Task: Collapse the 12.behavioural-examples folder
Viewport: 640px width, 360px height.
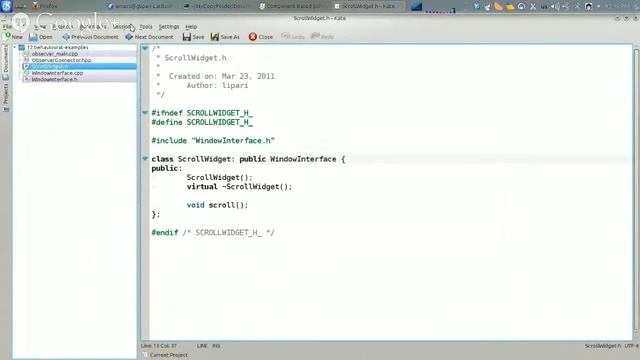Action: [15, 47]
